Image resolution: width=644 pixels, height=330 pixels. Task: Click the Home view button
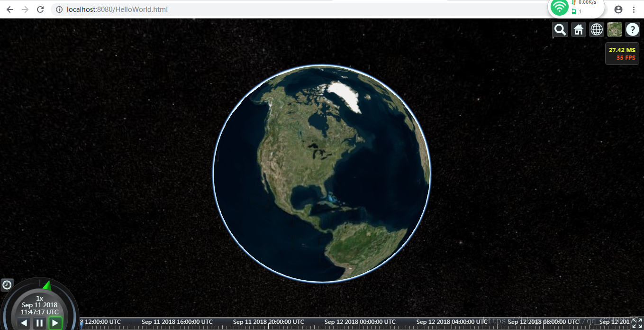point(578,29)
